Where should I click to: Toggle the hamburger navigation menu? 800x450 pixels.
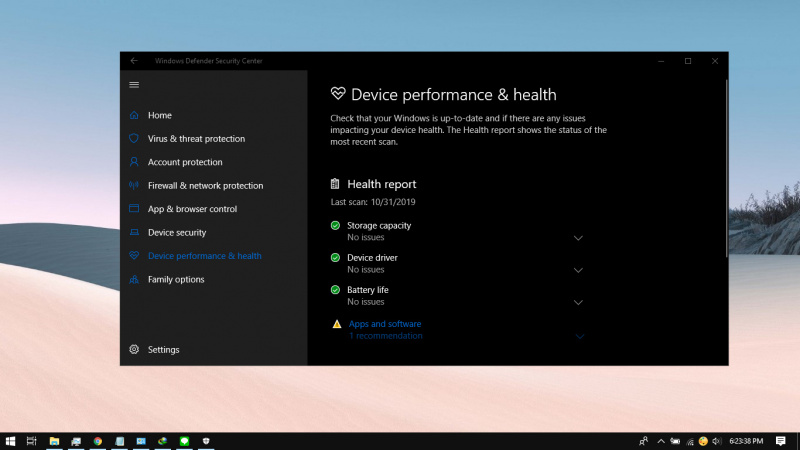pyautogui.click(x=134, y=85)
